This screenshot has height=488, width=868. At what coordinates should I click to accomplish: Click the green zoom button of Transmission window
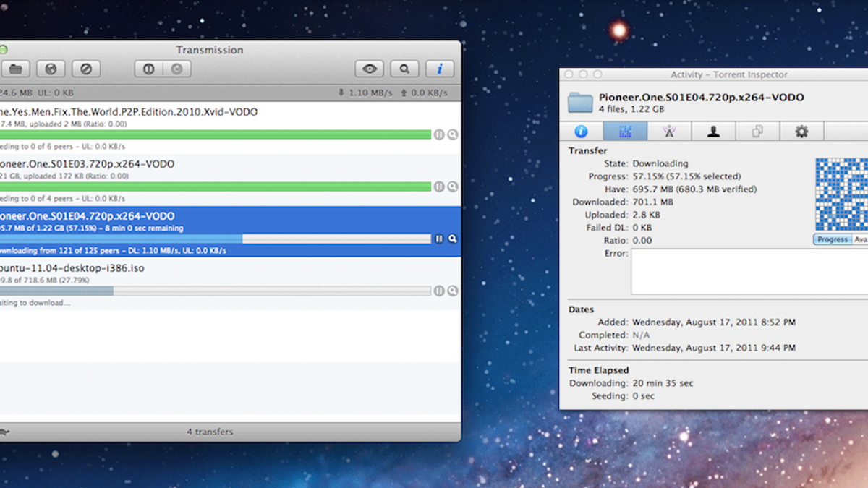pos(3,50)
